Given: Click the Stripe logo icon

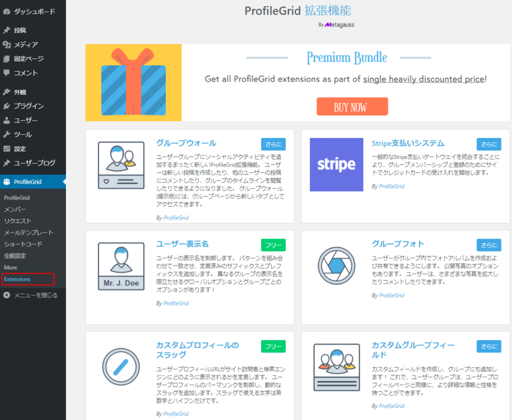Looking at the screenshot, I should [x=336, y=164].
